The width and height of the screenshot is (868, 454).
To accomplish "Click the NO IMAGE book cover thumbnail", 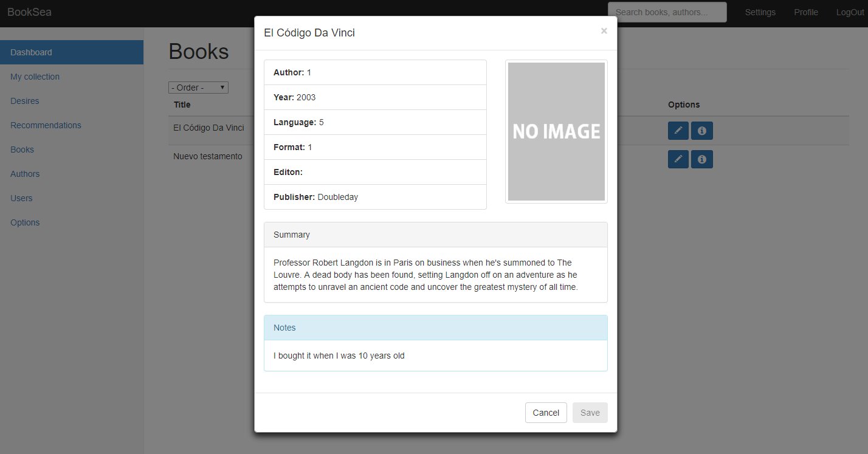I will pyautogui.click(x=556, y=131).
